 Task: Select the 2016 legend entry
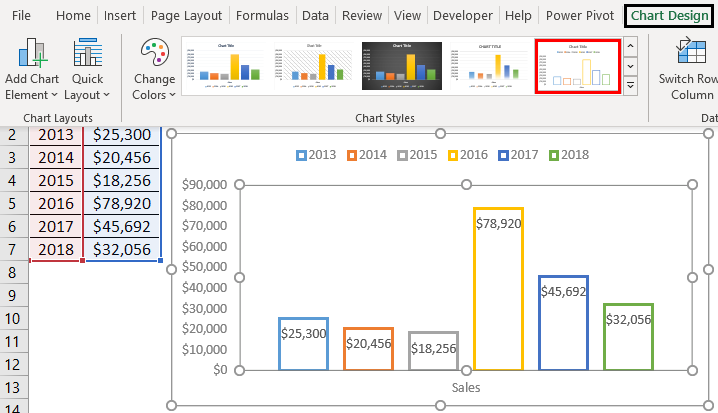tap(468, 155)
